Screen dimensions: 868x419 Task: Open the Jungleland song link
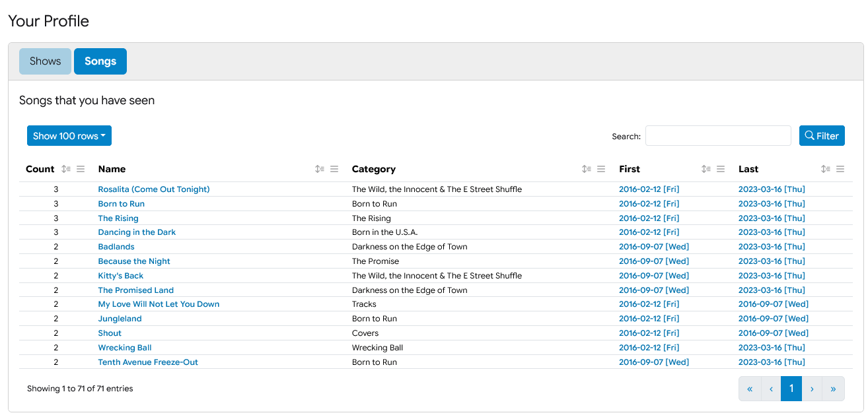120,319
